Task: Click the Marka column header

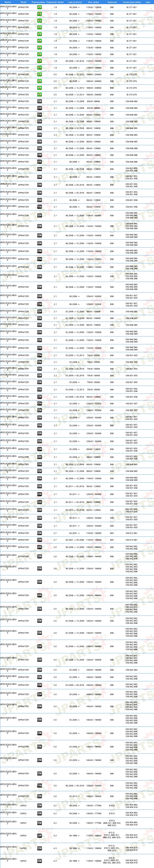Action: click(x=7, y=2)
